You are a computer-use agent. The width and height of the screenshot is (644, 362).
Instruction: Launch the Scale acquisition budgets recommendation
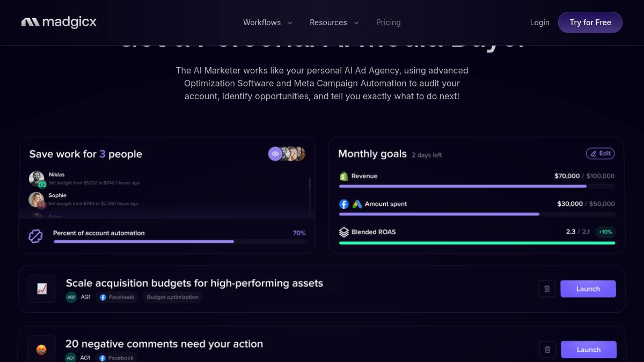(588, 289)
